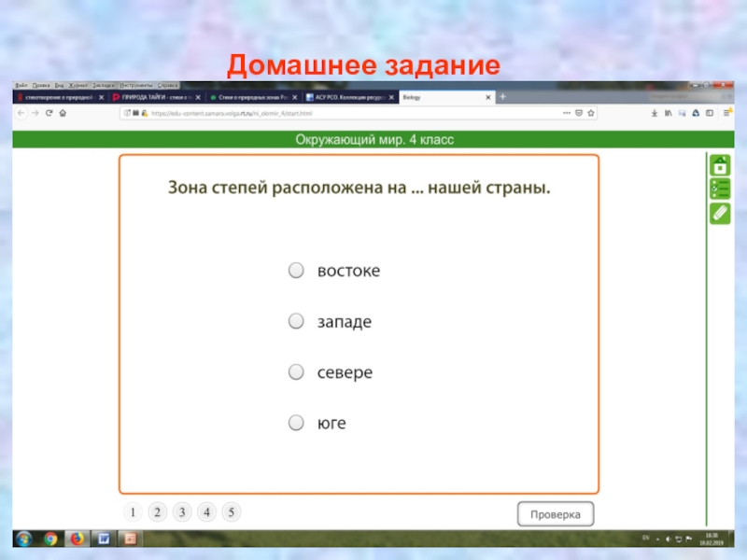This screenshot has height=560, width=747.
Task: Go to question 5
Action: [x=231, y=512]
